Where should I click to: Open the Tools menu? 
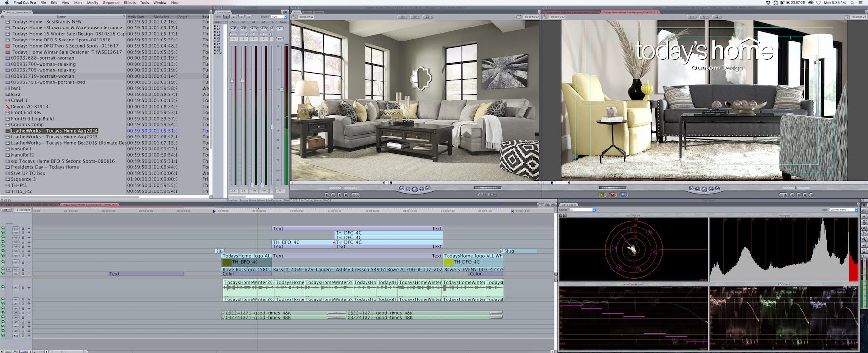pyautogui.click(x=144, y=2)
